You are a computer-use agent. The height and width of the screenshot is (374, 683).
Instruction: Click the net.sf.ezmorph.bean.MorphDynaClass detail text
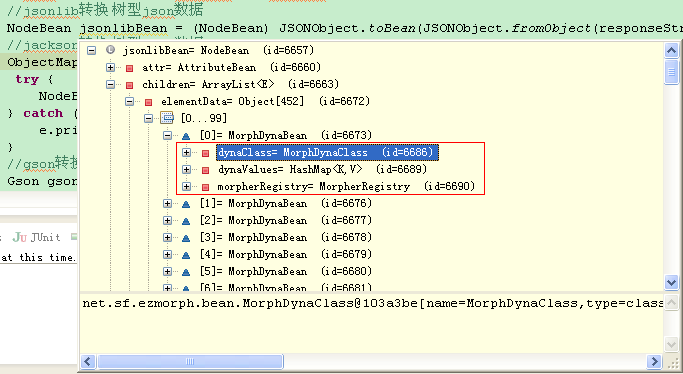click(372, 303)
